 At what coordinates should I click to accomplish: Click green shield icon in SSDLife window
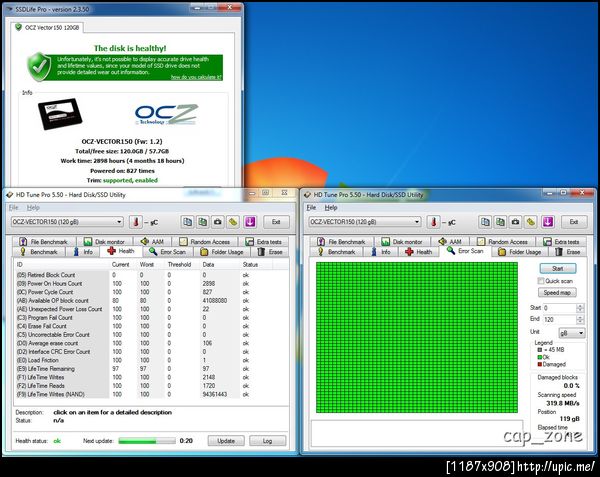(x=39, y=67)
